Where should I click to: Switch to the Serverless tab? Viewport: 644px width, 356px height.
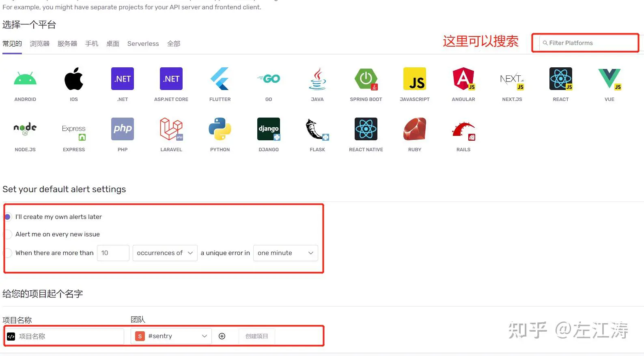point(143,44)
